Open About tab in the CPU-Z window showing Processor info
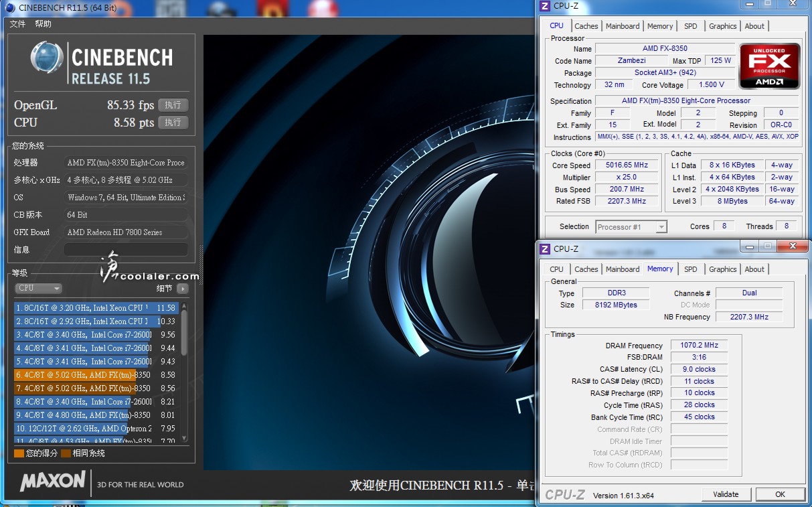 coord(754,26)
